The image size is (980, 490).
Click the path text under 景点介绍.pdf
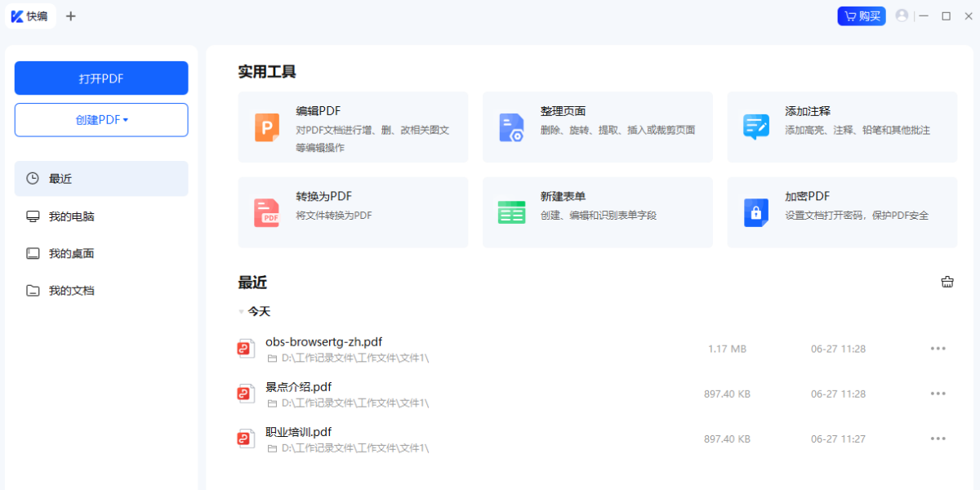point(355,403)
